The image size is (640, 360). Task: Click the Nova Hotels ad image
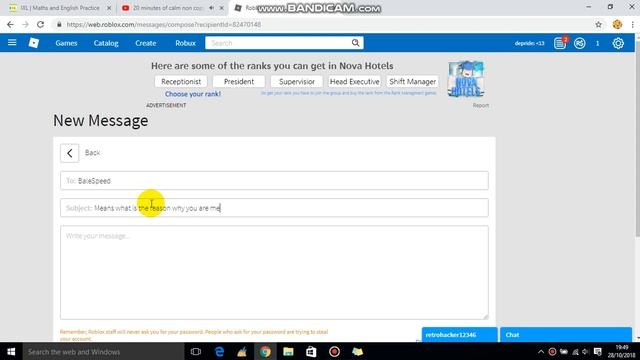(466, 79)
